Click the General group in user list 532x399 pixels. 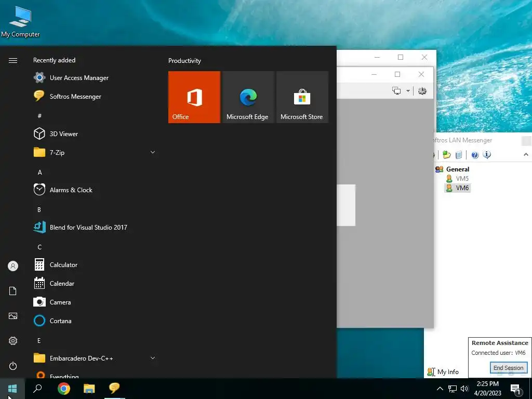[453, 169]
